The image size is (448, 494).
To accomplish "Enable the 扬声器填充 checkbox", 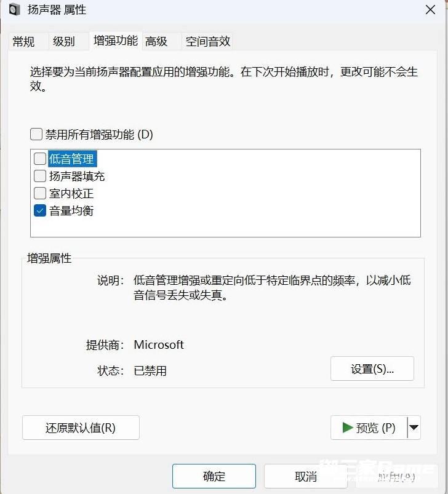I will tap(40, 176).
